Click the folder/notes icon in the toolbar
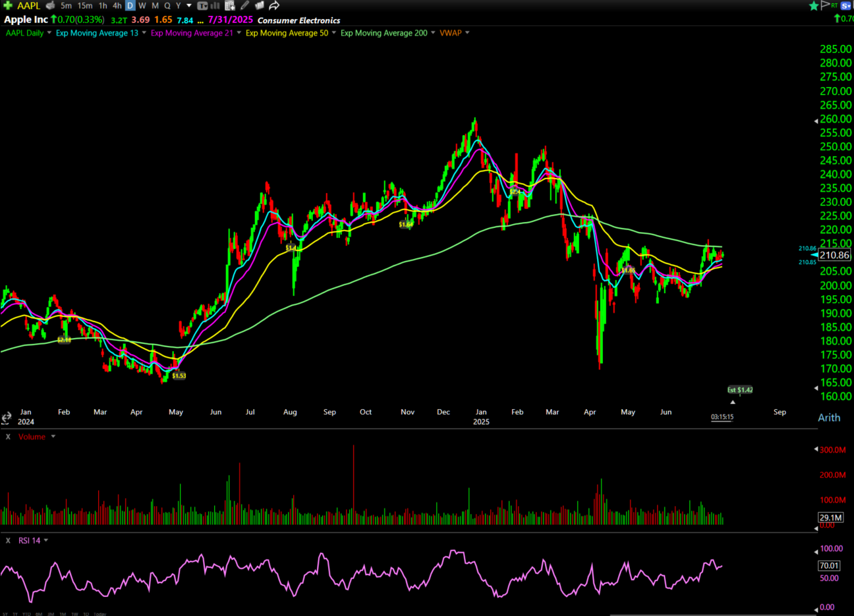Screen dimensions: 854x616 coord(259,5)
